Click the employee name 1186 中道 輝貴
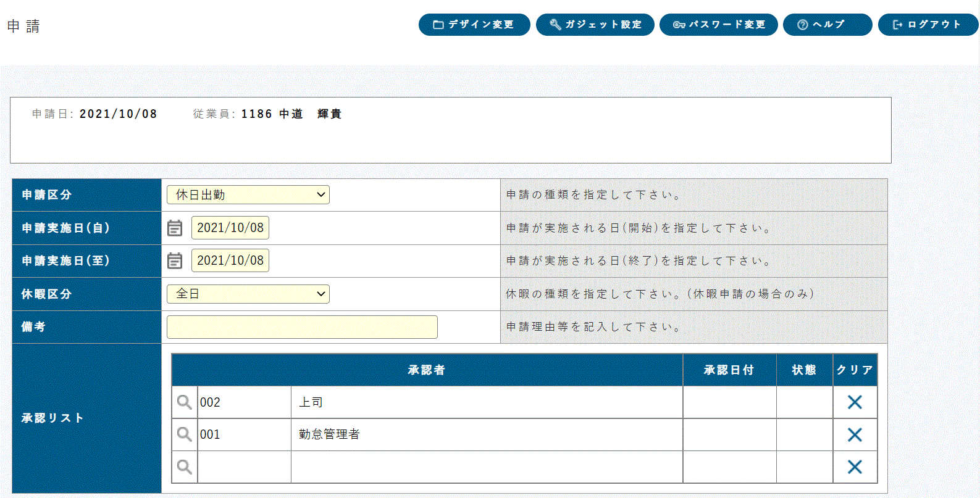 291,114
